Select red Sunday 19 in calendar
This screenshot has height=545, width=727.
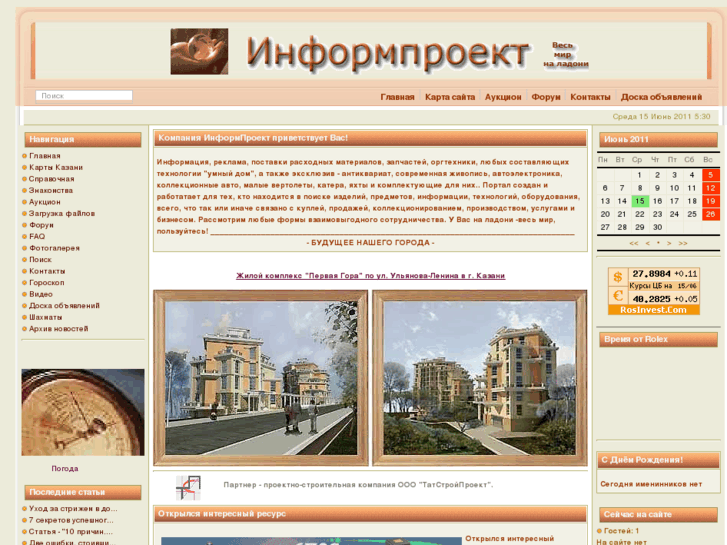pos(710,201)
